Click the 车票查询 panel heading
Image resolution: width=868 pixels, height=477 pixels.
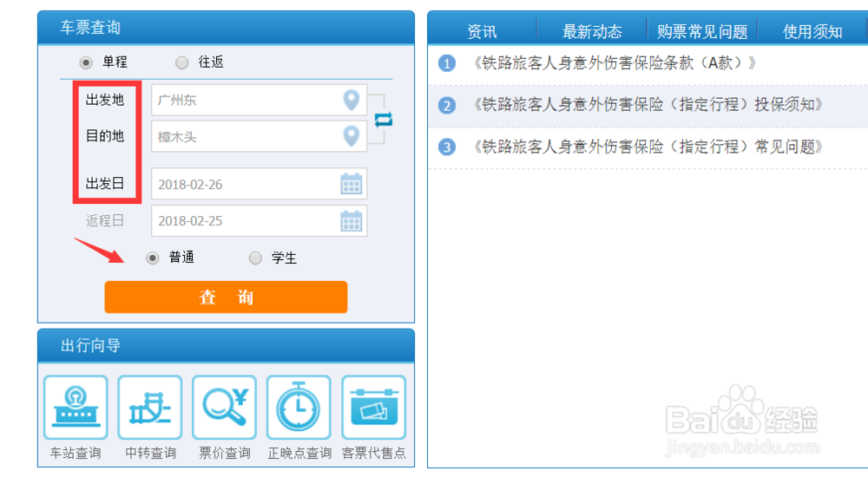tap(90, 28)
